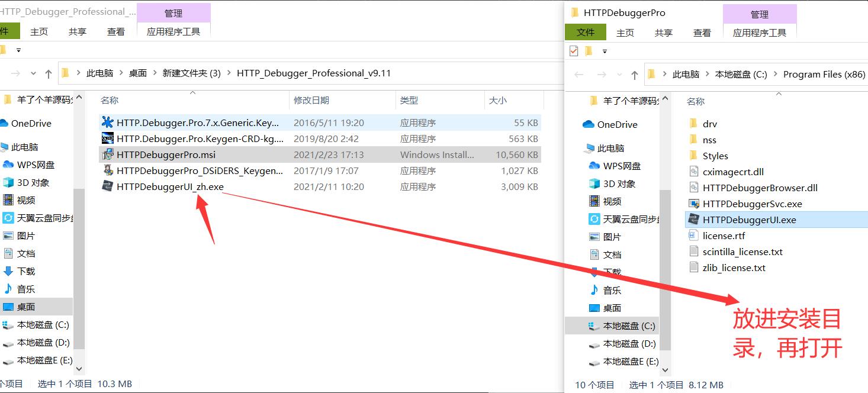Open 管理 tab in right window

[x=760, y=14]
